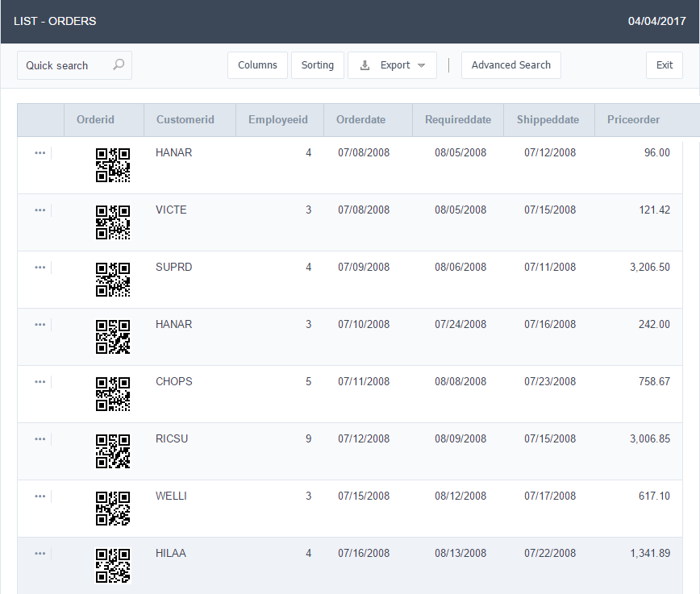
Task: Click the QR code for the first HANAR order
Action: (x=112, y=165)
